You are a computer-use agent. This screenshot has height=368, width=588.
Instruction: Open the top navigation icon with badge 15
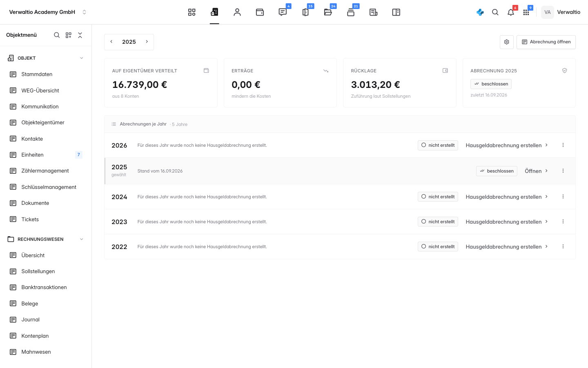[x=305, y=12]
